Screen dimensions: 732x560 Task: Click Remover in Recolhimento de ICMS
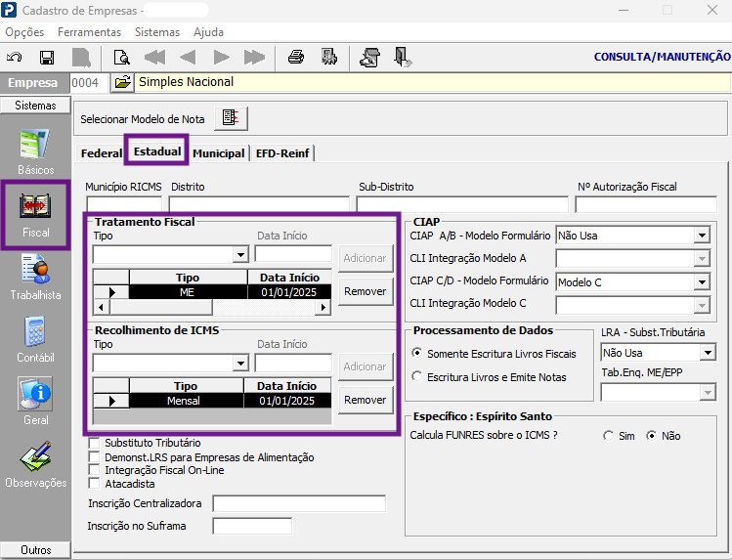tap(366, 401)
